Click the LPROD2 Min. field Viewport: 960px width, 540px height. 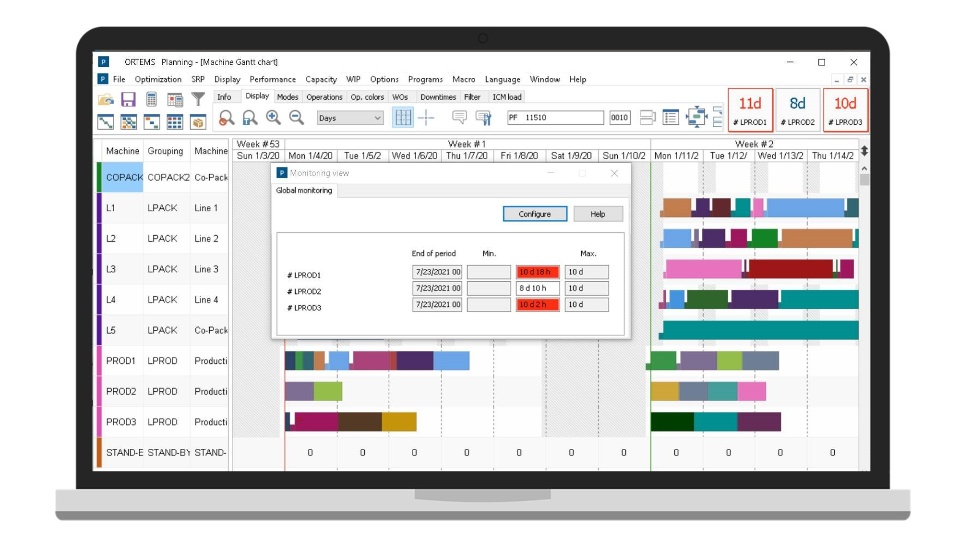[489, 288]
